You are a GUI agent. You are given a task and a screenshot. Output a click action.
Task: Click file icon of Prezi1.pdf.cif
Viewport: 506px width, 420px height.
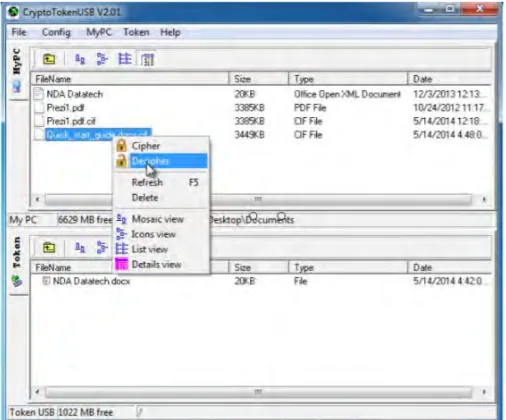(39, 121)
